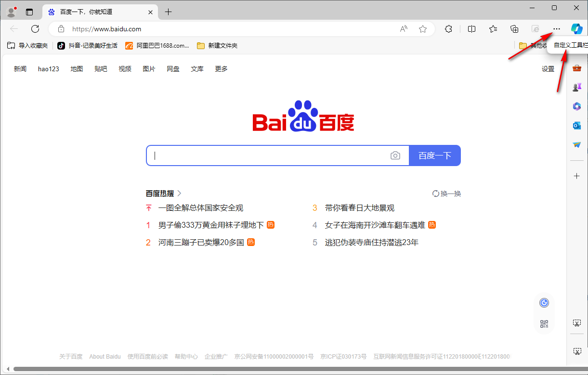The image size is (588, 375).
Task: Expand the 更多 navigation menu
Action: click(221, 69)
